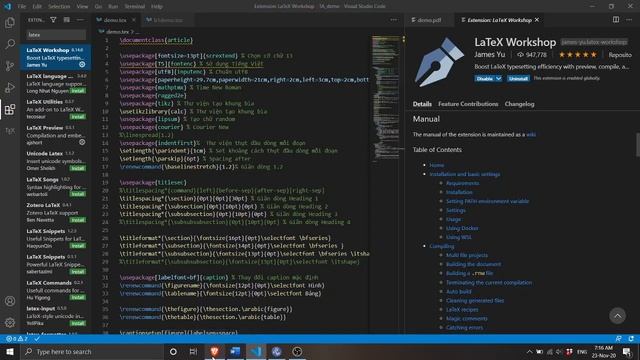Open more actions for the extension editor group

(x=629, y=20)
